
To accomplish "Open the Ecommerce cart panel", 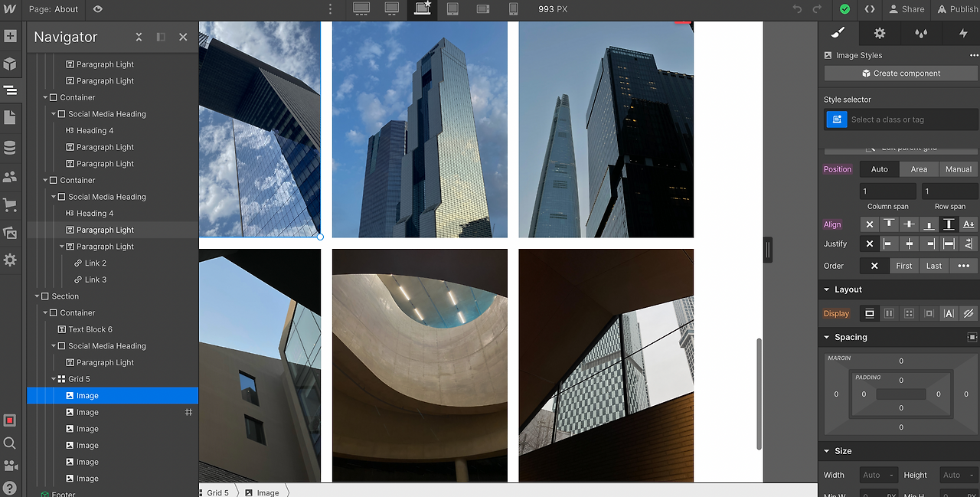I will click(10, 205).
